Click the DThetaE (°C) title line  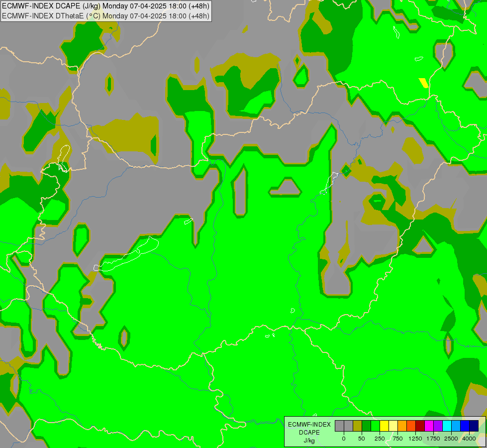pos(106,16)
